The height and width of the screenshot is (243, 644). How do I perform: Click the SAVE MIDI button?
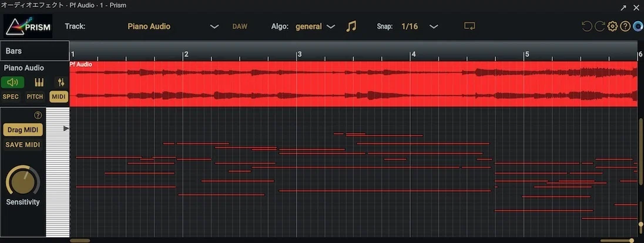click(23, 144)
